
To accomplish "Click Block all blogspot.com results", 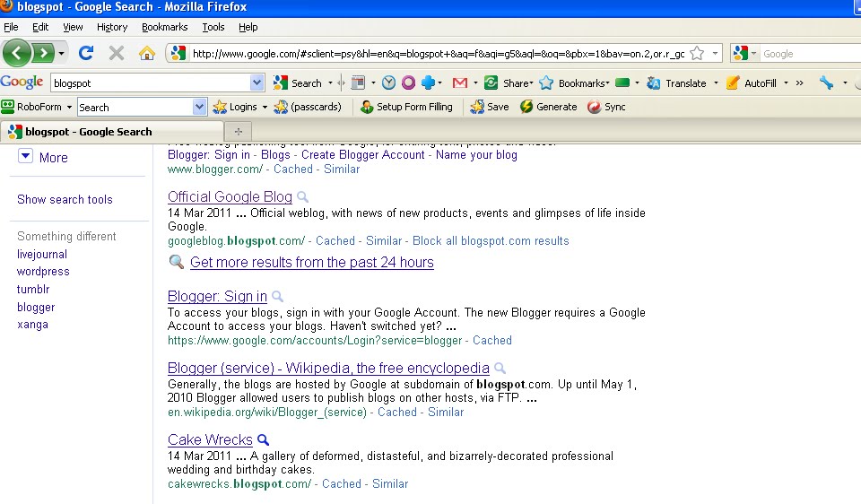I will tap(491, 241).
